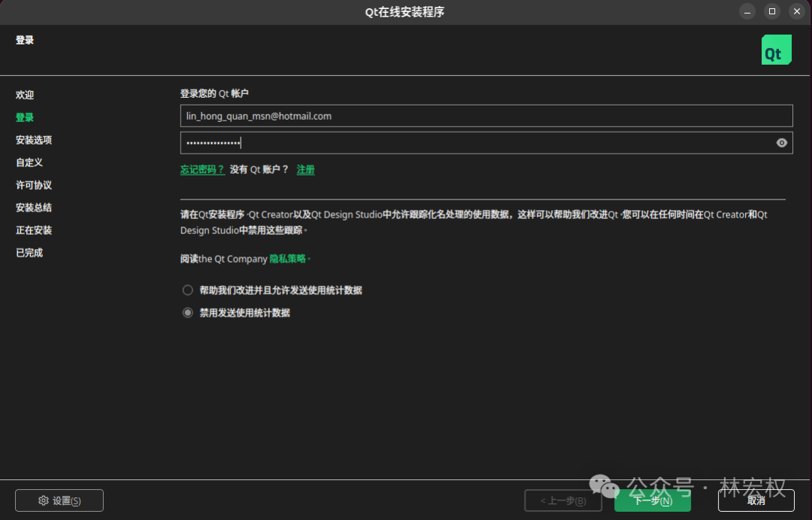Select 已完成 step in sidebar
812x520 pixels.
point(29,253)
